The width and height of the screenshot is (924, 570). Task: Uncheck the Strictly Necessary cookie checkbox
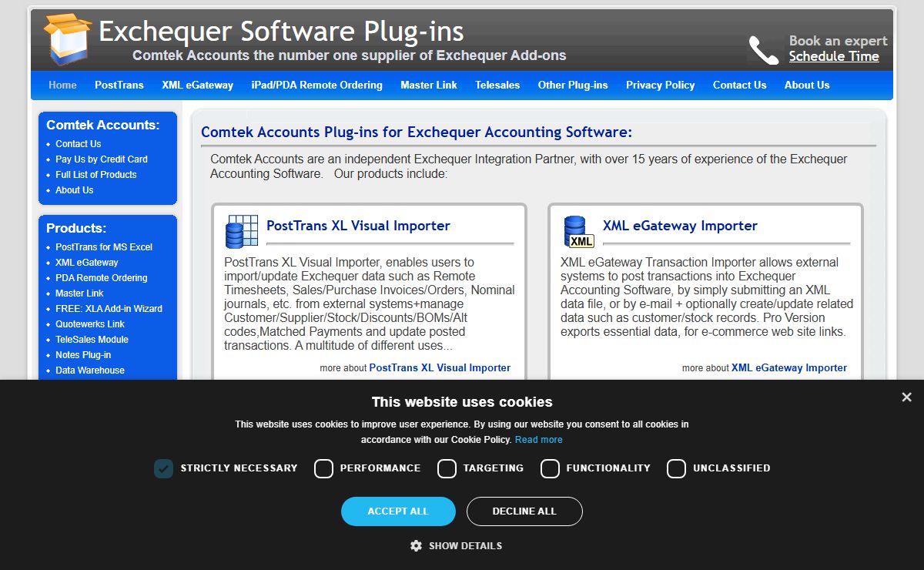coord(163,468)
